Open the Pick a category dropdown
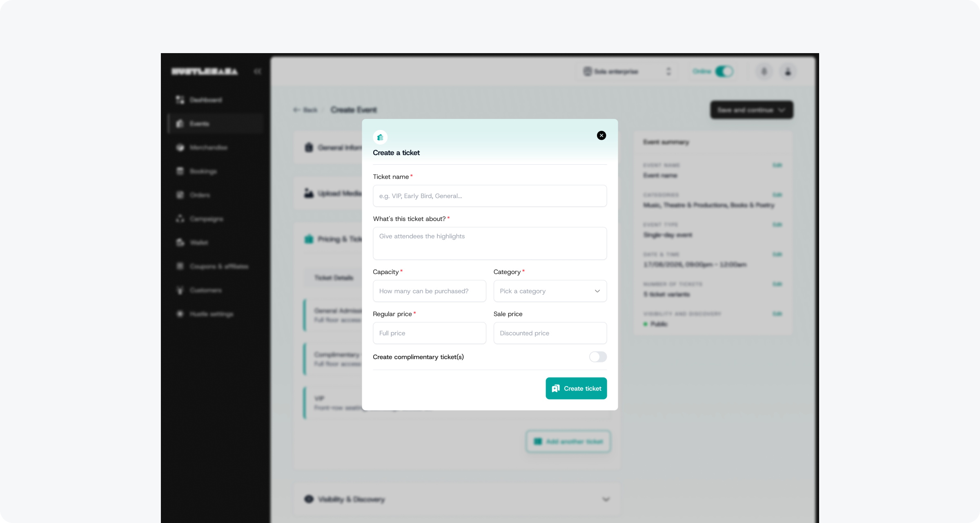980x523 pixels. pyautogui.click(x=550, y=291)
